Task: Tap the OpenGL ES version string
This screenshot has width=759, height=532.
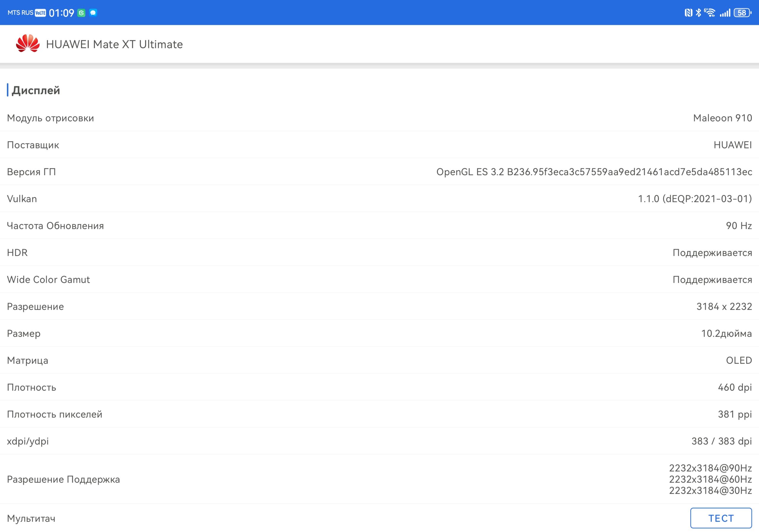Action: tap(594, 172)
